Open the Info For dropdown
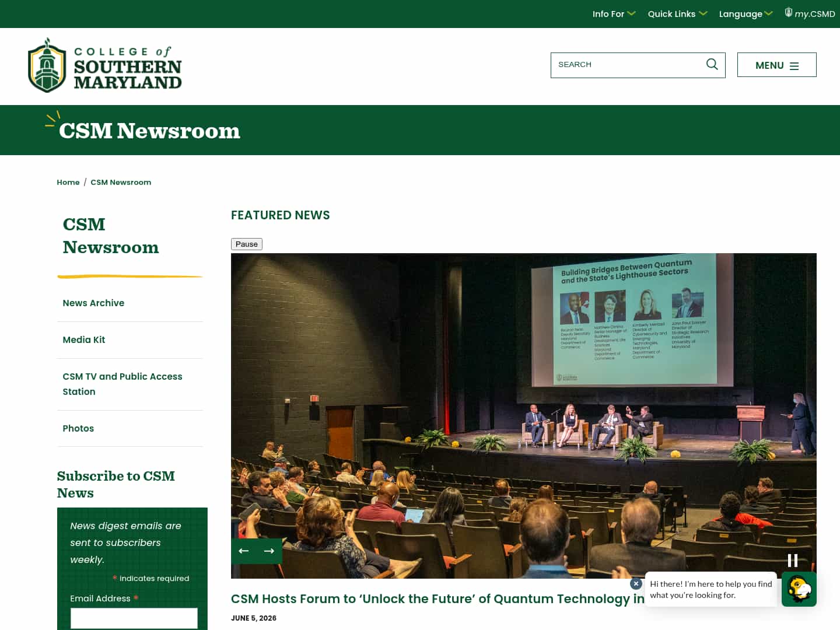 pyautogui.click(x=614, y=14)
